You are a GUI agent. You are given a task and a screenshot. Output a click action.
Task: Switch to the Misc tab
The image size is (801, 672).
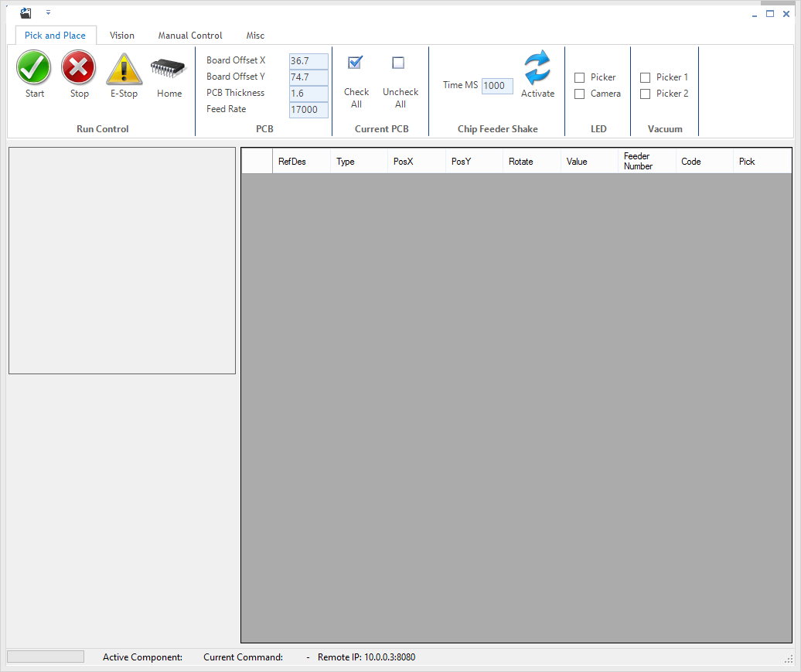pos(255,35)
